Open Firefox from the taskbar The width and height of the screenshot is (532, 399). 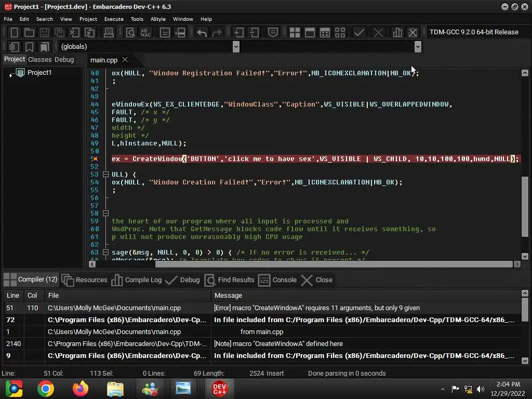coord(81,389)
